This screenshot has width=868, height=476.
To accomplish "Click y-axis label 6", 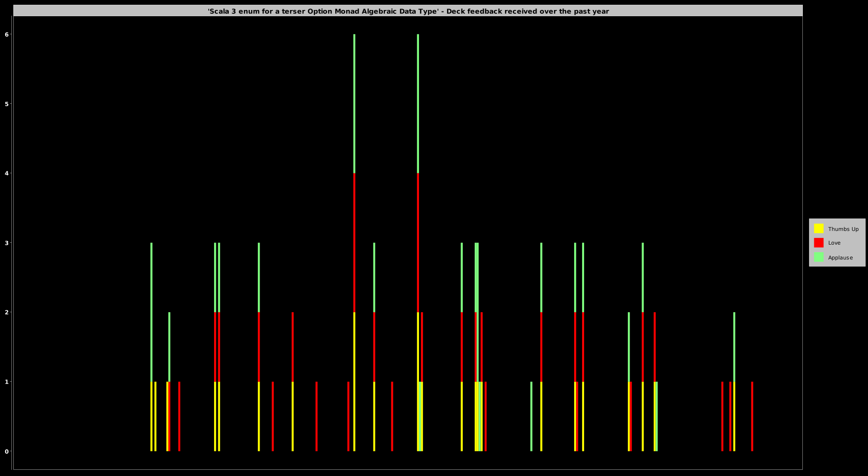I will pos(7,34).
